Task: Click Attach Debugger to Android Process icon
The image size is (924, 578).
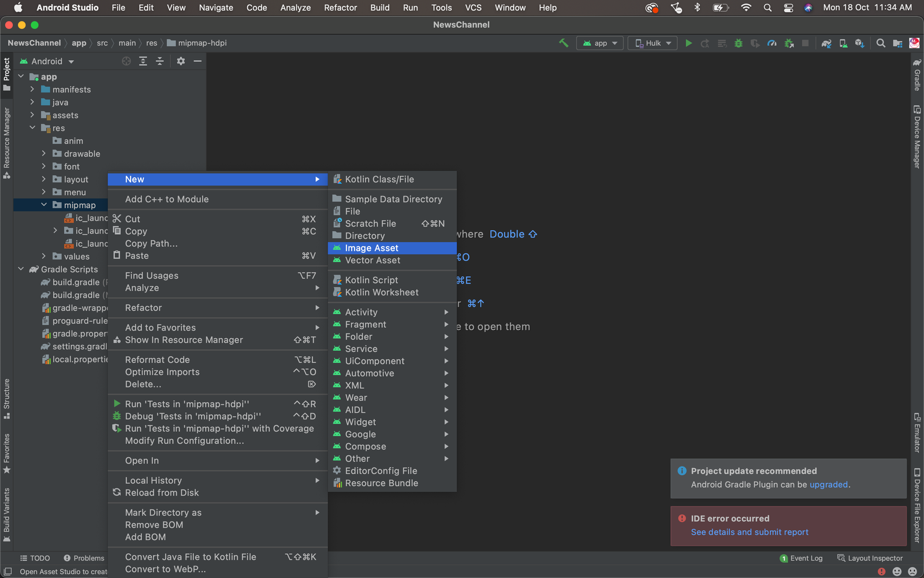Action: coord(789,43)
